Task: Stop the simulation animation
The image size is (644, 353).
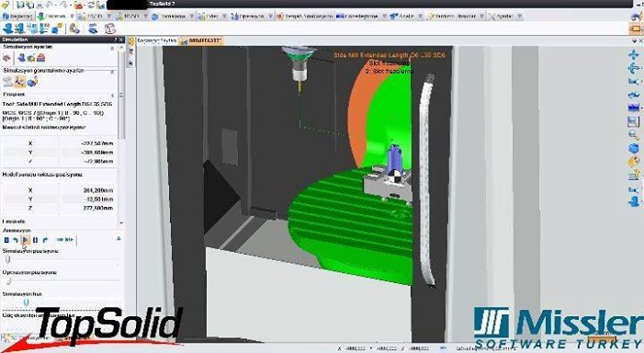Action: click(x=6, y=240)
